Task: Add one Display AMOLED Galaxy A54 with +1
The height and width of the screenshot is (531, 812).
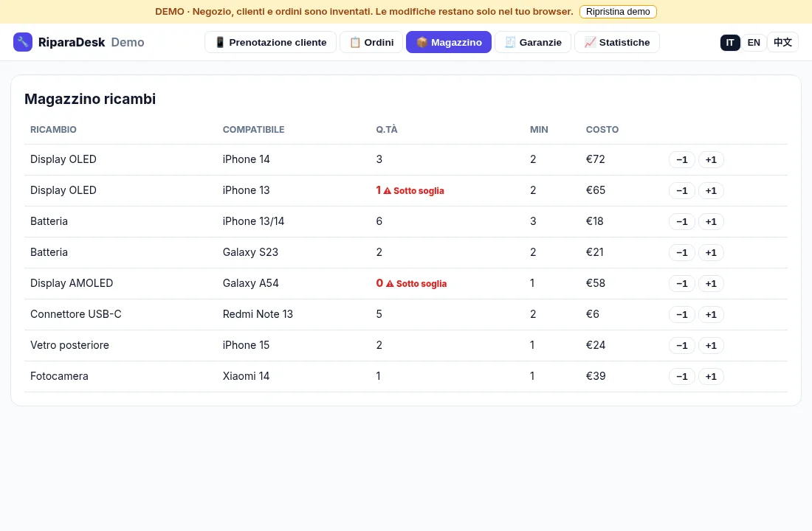Action: 711,284
